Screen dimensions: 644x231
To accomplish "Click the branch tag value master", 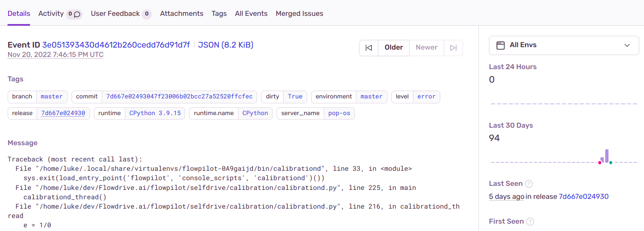I will click(x=52, y=96).
